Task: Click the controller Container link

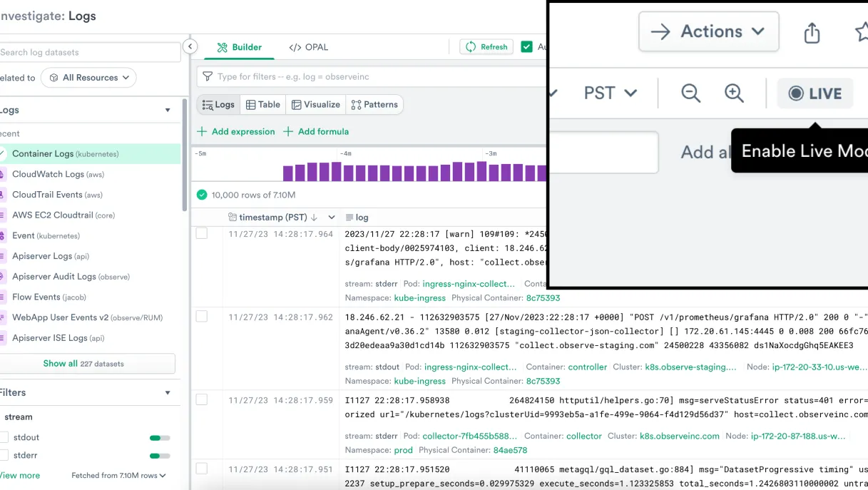Action: [x=588, y=367]
